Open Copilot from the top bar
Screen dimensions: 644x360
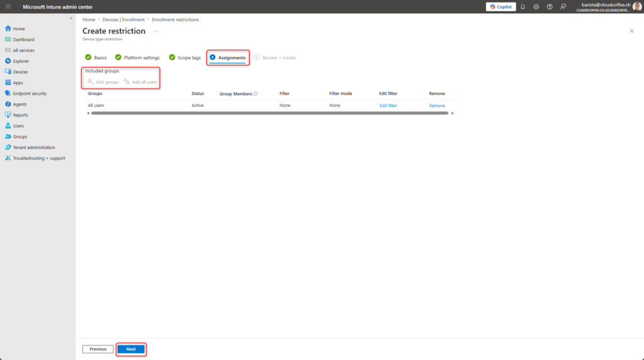(x=501, y=6)
